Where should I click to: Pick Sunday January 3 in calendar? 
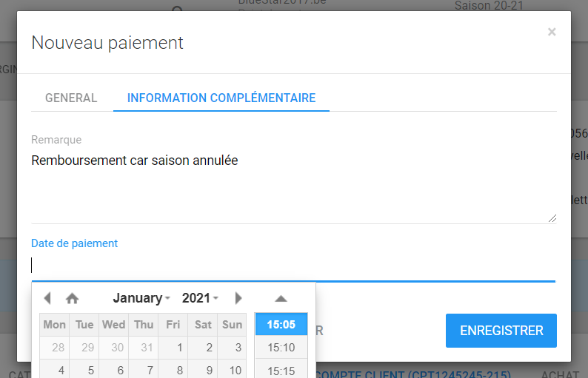coord(233,348)
